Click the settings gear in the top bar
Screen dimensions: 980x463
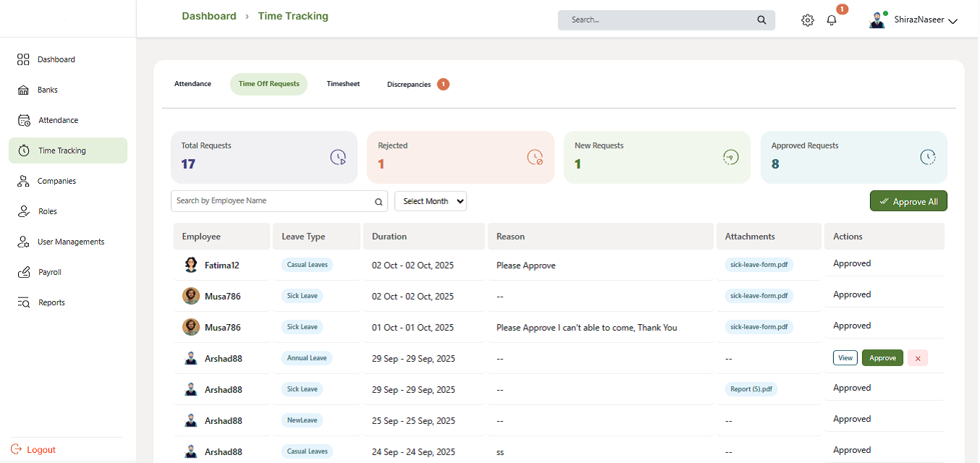click(807, 20)
